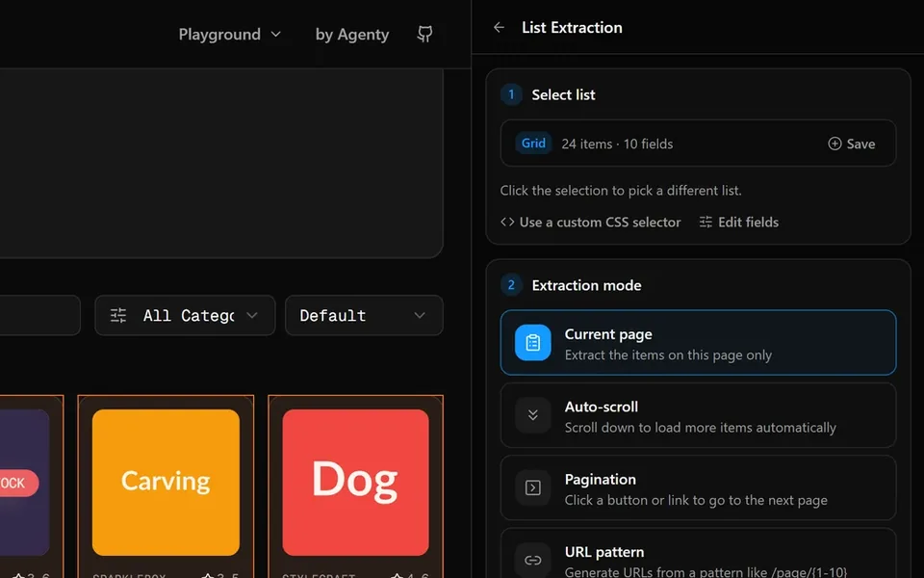Open Edit fields

tap(739, 222)
